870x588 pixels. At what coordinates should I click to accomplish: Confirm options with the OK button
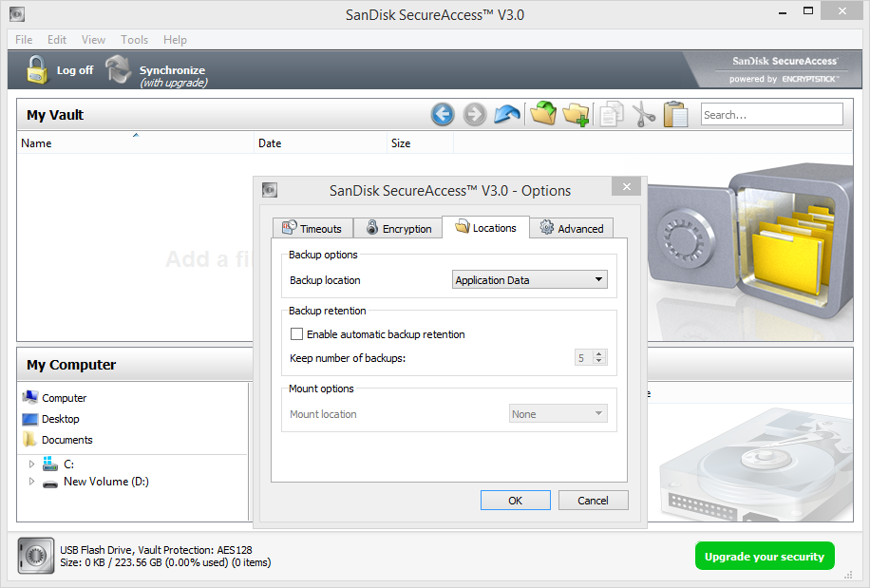point(516,501)
